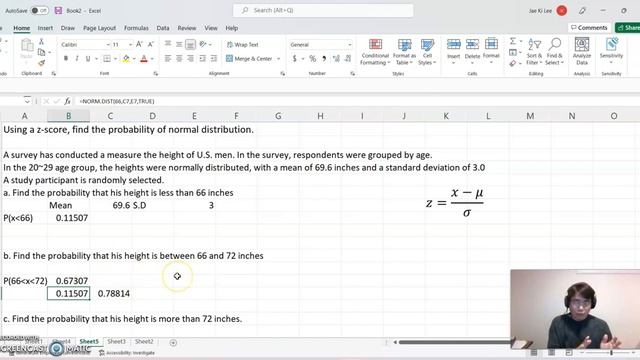Toggle Wrap Text
The image size is (640, 360).
point(242,44)
